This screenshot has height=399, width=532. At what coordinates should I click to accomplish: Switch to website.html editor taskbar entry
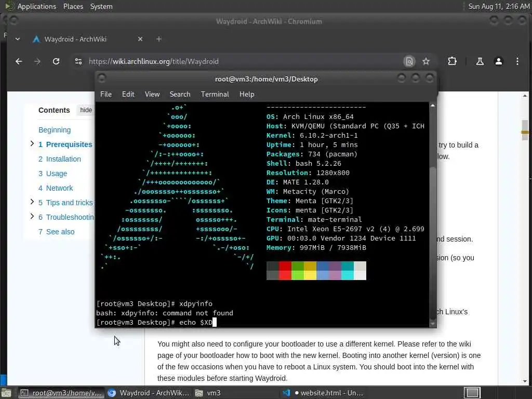click(323, 393)
